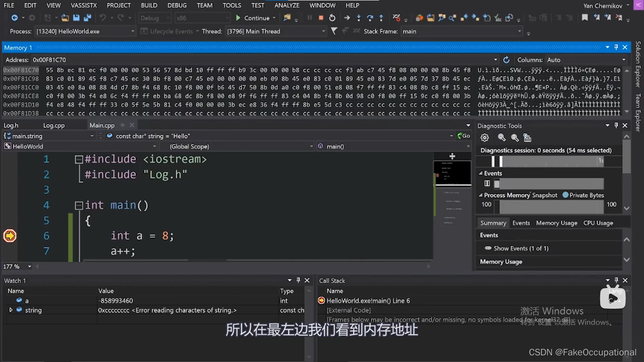Open the Columns Auto dropdown in Memory 1

pyautogui.click(x=624, y=59)
